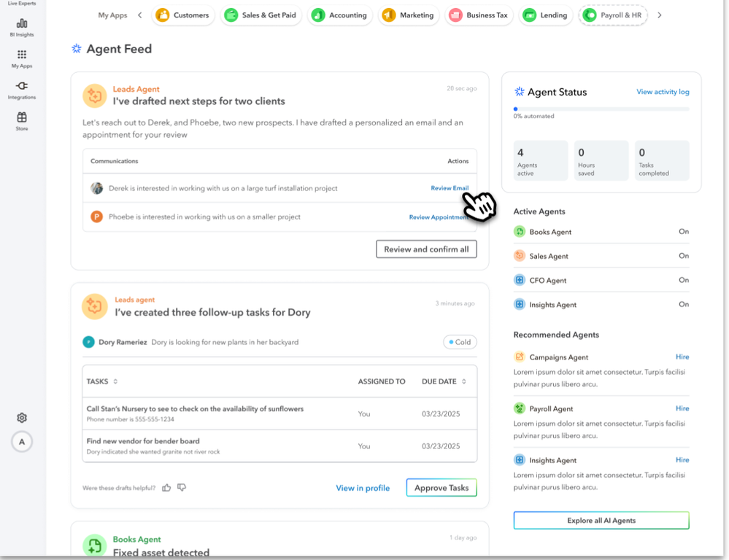Open BI Insights in the sidebar
This screenshot has height=560, width=729.
tap(22, 28)
